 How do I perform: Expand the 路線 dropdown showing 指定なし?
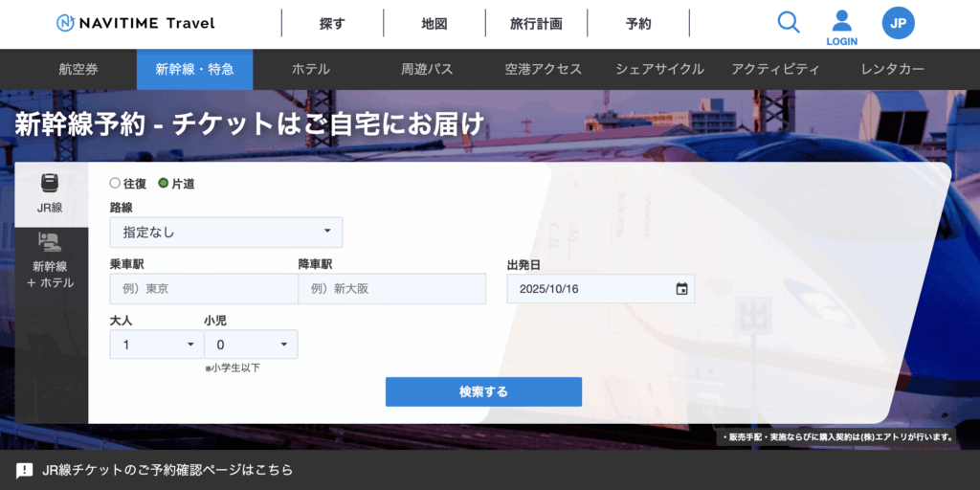[226, 232]
